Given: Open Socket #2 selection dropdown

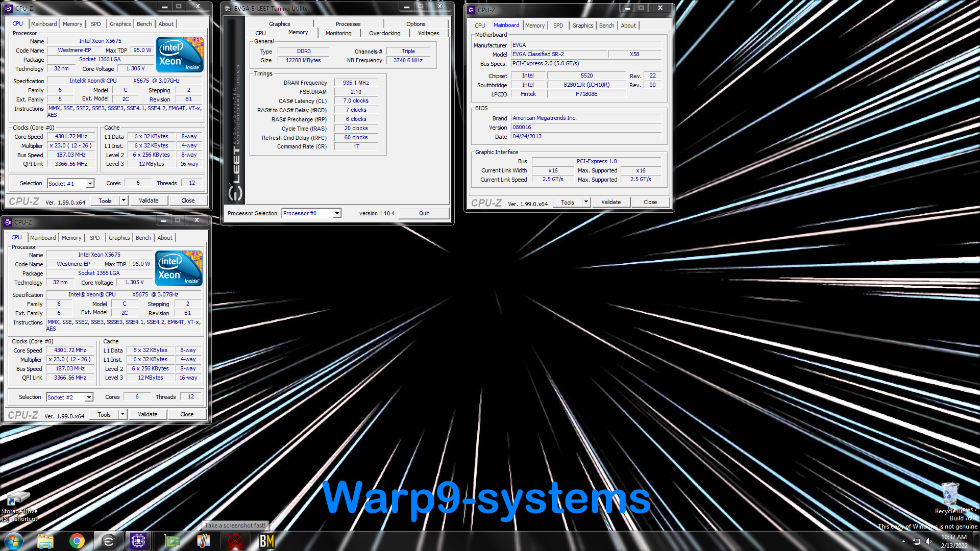Looking at the screenshot, I should (x=89, y=397).
